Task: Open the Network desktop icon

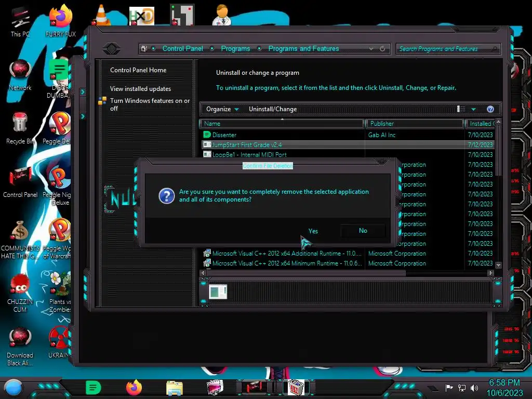Action: click(x=20, y=75)
